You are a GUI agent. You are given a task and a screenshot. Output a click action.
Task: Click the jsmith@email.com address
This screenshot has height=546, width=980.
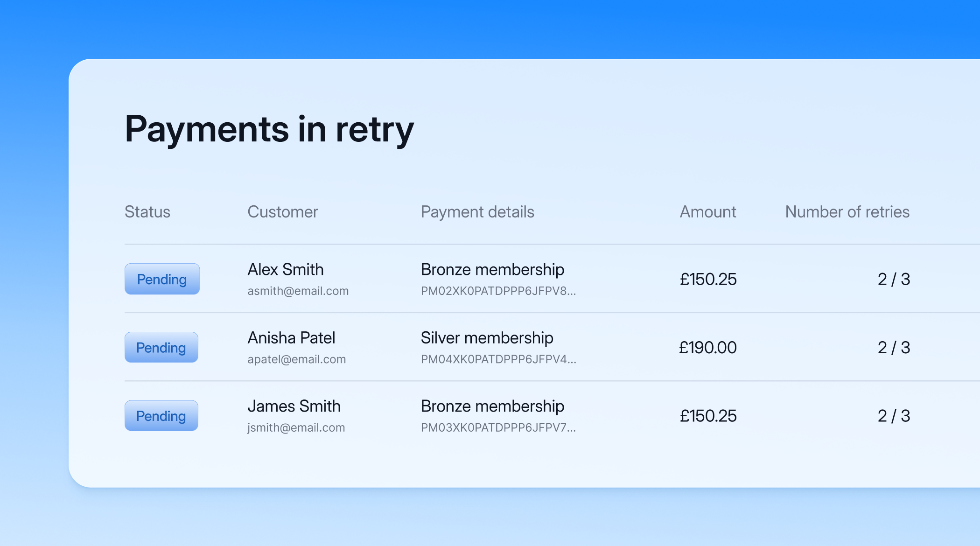click(296, 427)
